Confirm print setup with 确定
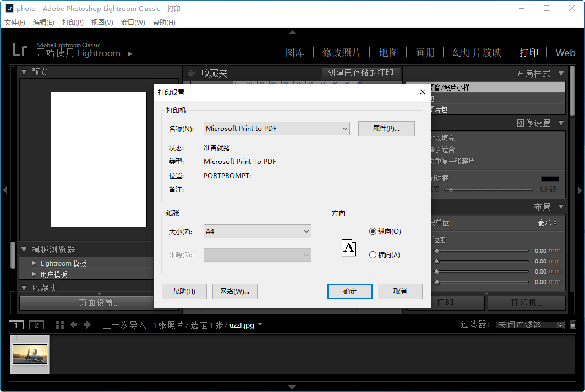 pos(349,291)
